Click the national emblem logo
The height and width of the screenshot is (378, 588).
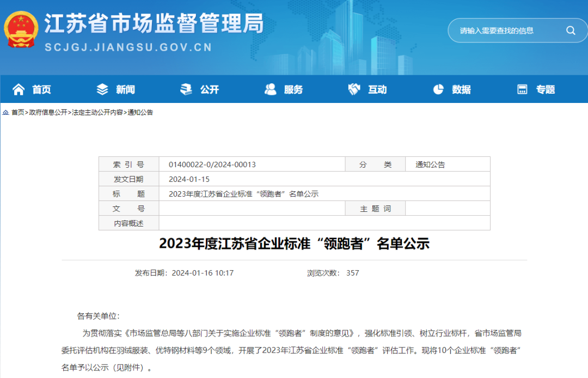coord(21,30)
